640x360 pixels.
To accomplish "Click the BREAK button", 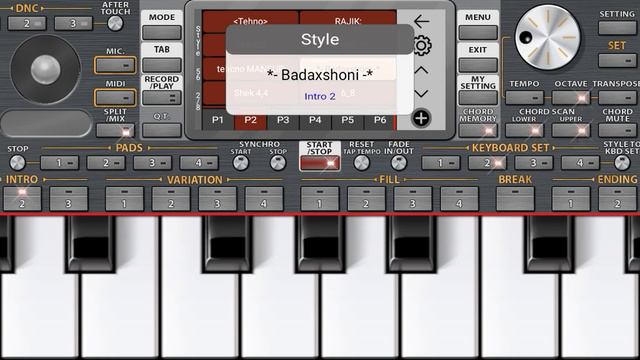I will [x=515, y=198].
